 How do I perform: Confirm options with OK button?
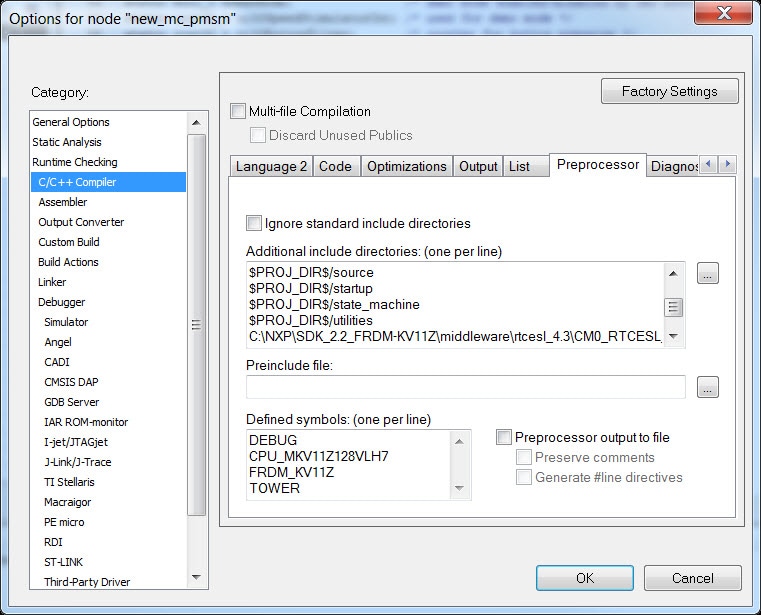(584, 578)
